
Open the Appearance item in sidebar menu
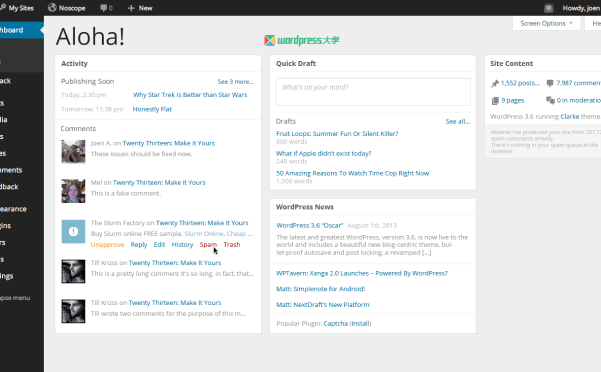click(x=13, y=209)
